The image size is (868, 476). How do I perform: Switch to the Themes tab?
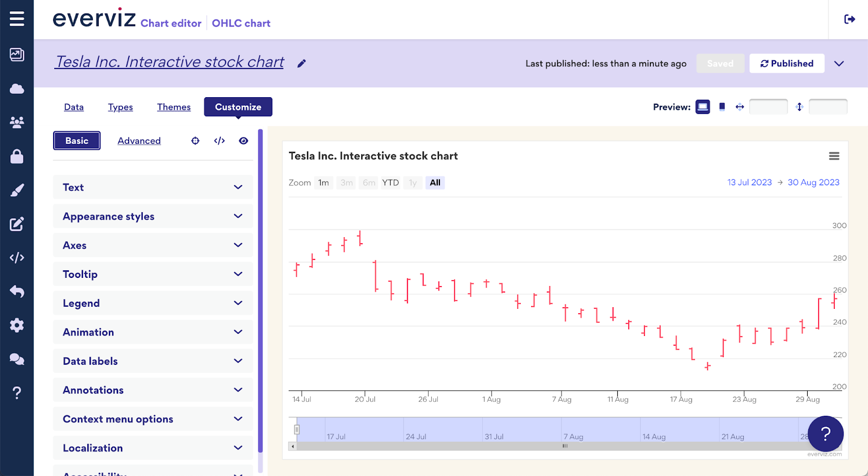pos(174,107)
